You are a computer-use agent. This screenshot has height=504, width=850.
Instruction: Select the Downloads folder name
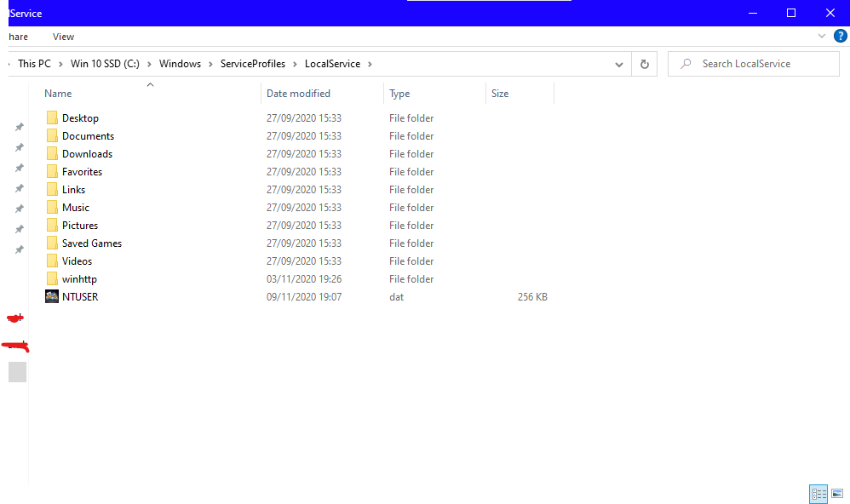tap(87, 154)
